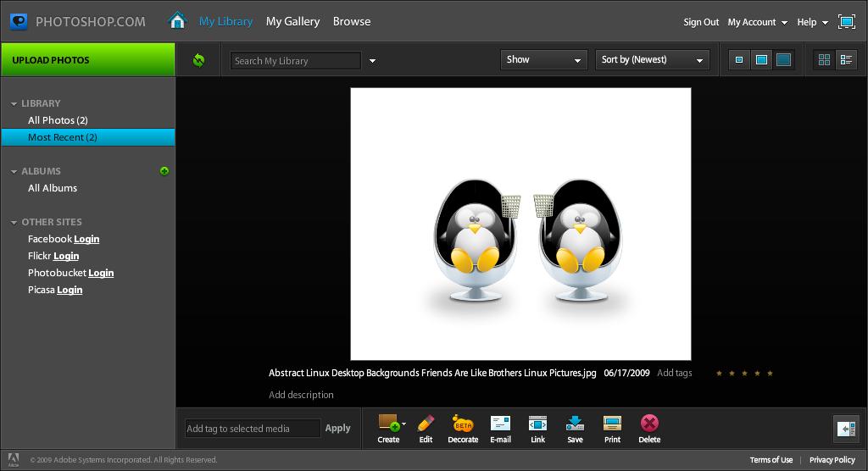Open the Show dropdown
Image resolution: width=868 pixels, height=471 pixels.
point(543,60)
